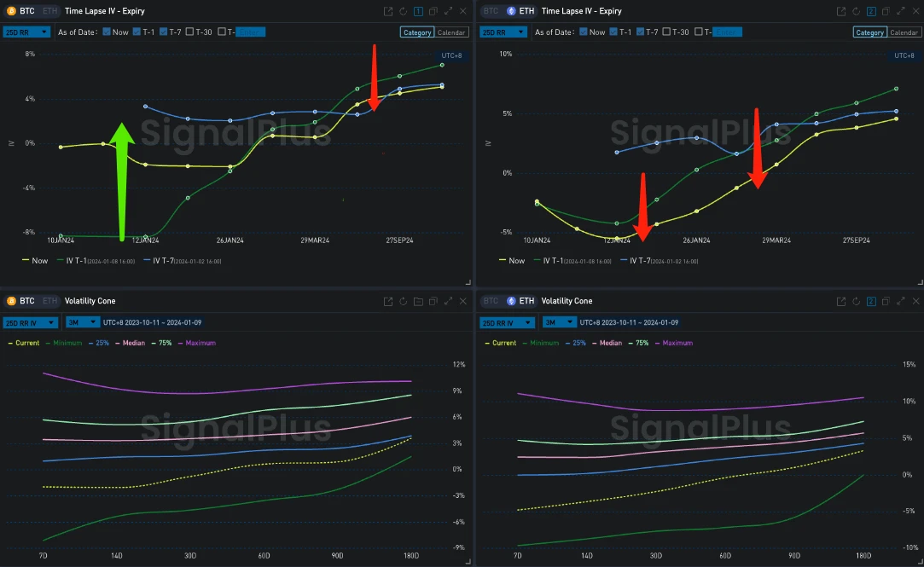Open the 3M period dropdown in BTC Volatility Cone
The width and height of the screenshot is (924, 567).
pos(82,322)
